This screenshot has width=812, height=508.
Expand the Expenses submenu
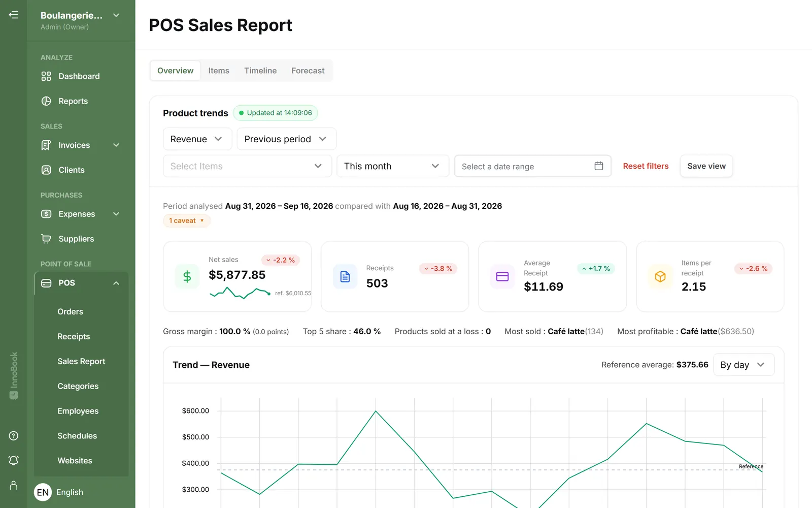[116, 214]
